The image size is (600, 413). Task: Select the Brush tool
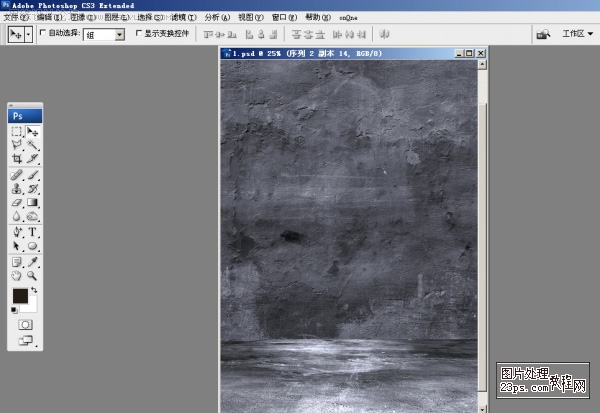[33, 175]
